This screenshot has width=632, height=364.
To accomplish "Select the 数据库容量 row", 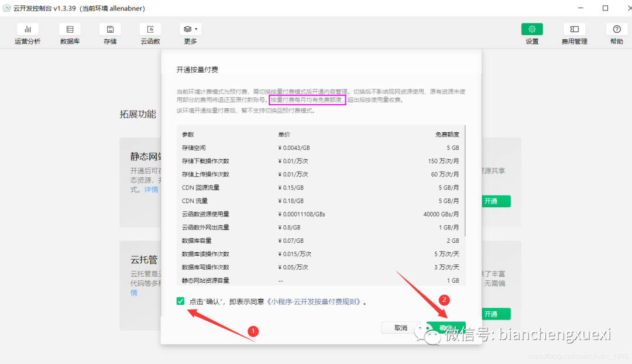I will 321,241.
